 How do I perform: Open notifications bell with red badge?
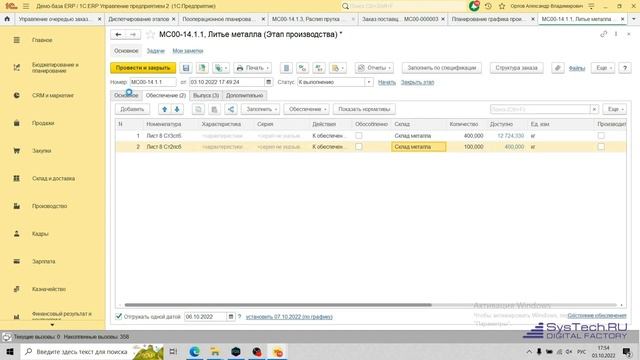pos(474,6)
